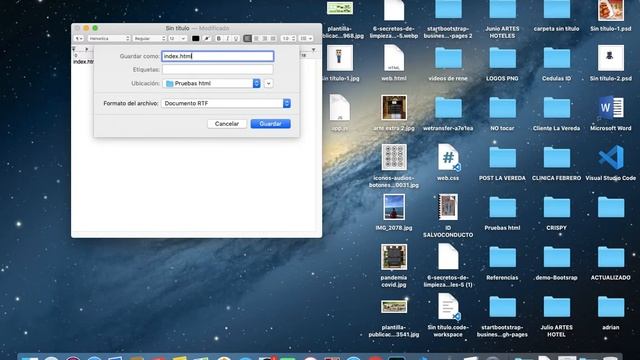This screenshot has height=360, width=640.
Task: Select justify alignment in toolbar
Action: (273, 38)
